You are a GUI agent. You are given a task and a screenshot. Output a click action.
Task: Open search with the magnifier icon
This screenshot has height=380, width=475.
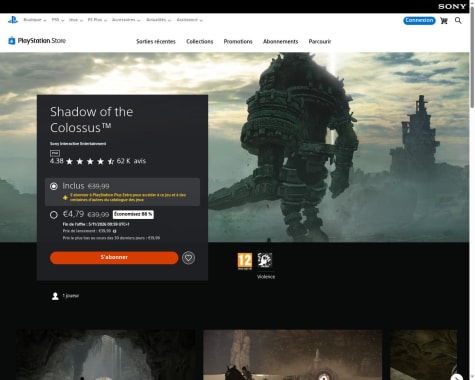(x=458, y=21)
